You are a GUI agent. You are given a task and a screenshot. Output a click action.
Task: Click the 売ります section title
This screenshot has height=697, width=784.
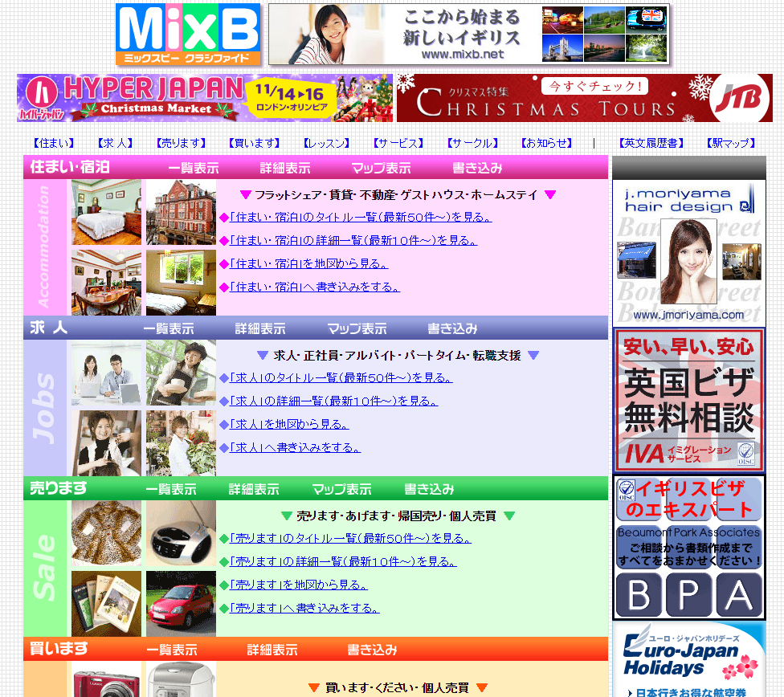[x=59, y=488]
